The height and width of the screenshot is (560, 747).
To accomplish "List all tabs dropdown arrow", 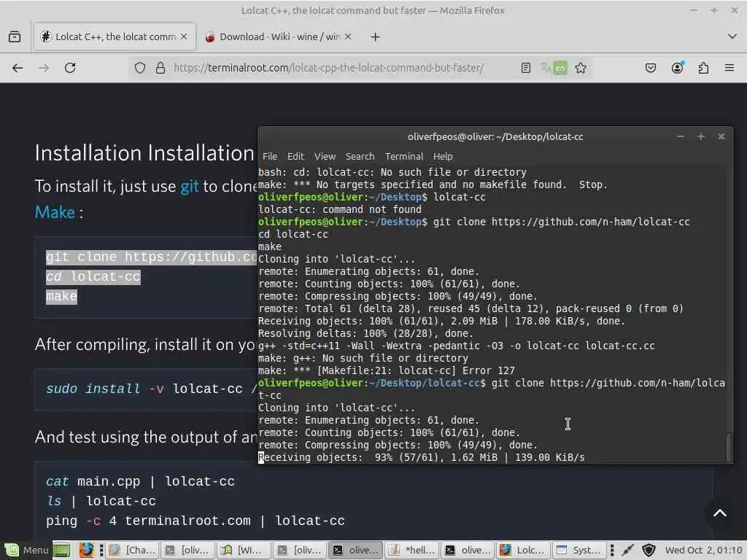I will click(732, 36).
